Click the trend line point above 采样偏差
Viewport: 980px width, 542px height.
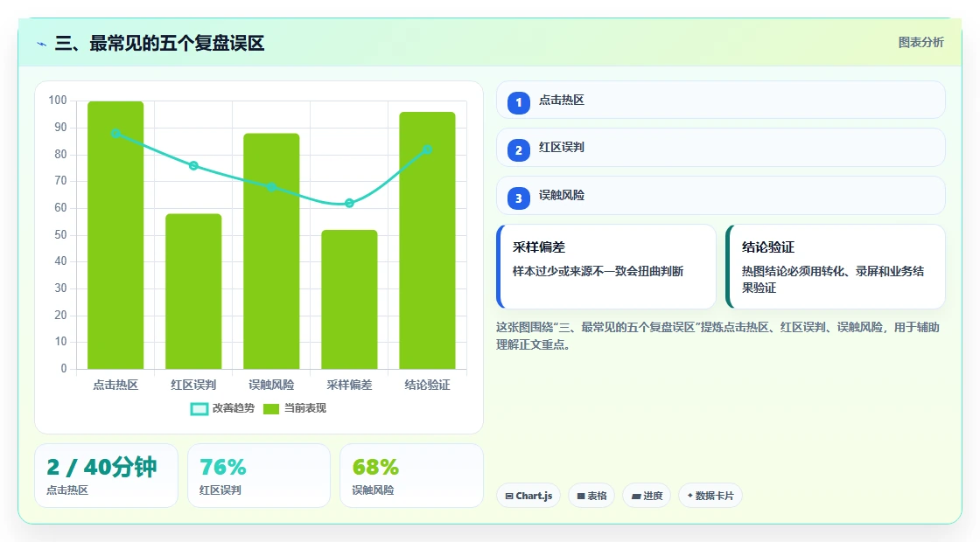(349, 203)
